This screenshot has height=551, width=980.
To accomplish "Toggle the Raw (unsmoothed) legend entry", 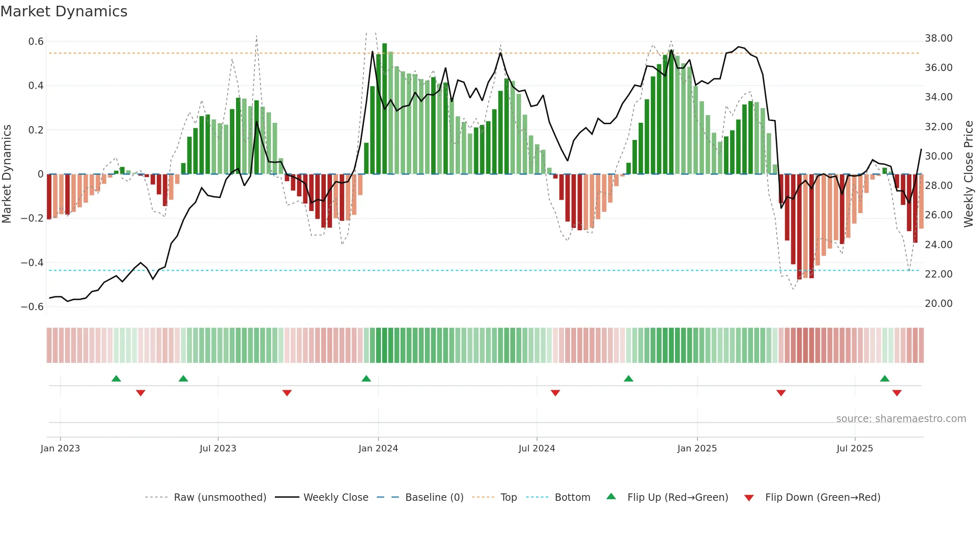I will [x=205, y=497].
